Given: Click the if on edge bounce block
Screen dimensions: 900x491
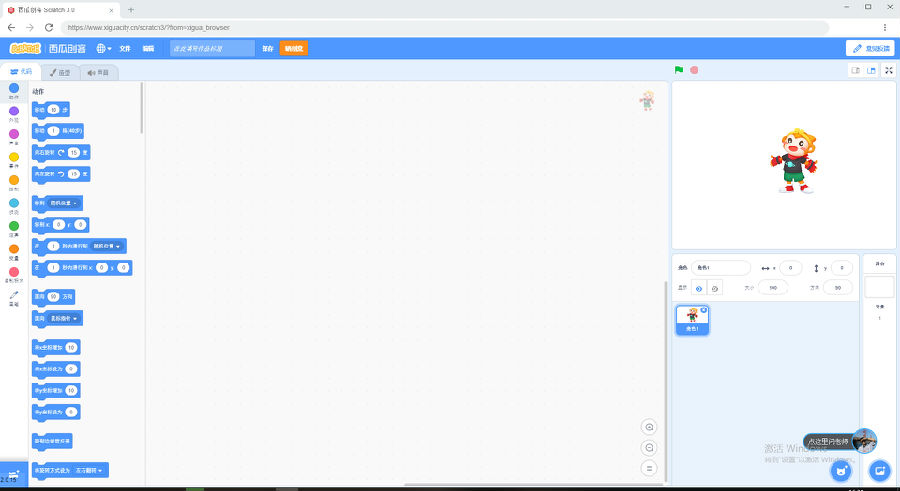Looking at the screenshot, I should point(52,441).
